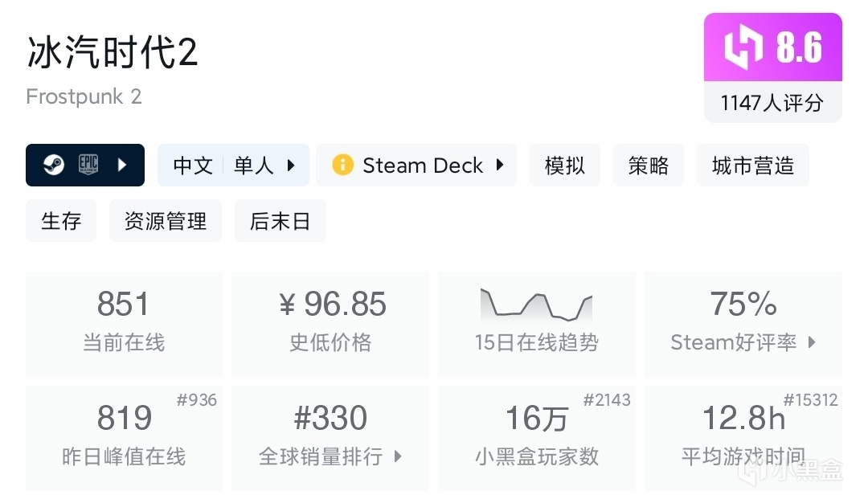Click the Steam platform icon
The width and height of the screenshot is (868, 499).
tap(55, 166)
